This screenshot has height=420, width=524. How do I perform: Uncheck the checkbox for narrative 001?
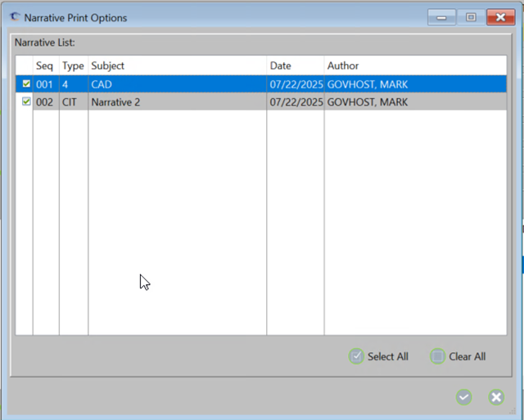tap(26, 84)
